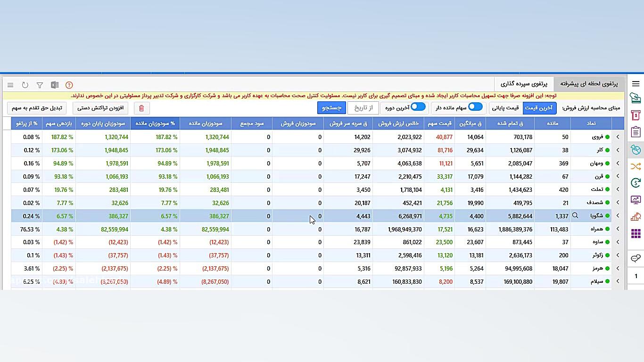
Task: Toggle the آخرین دوره switch
Action: pos(418,107)
